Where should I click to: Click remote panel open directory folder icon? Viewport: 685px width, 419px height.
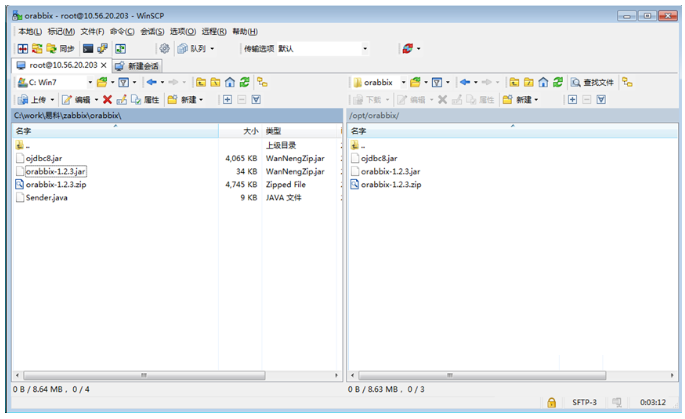[x=415, y=82]
